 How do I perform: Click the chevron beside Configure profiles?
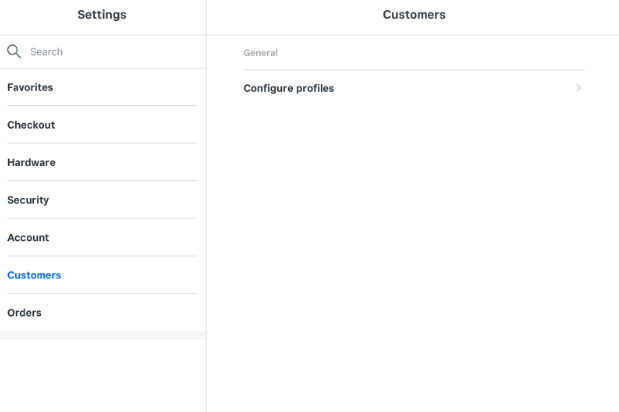[x=578, y=88]
